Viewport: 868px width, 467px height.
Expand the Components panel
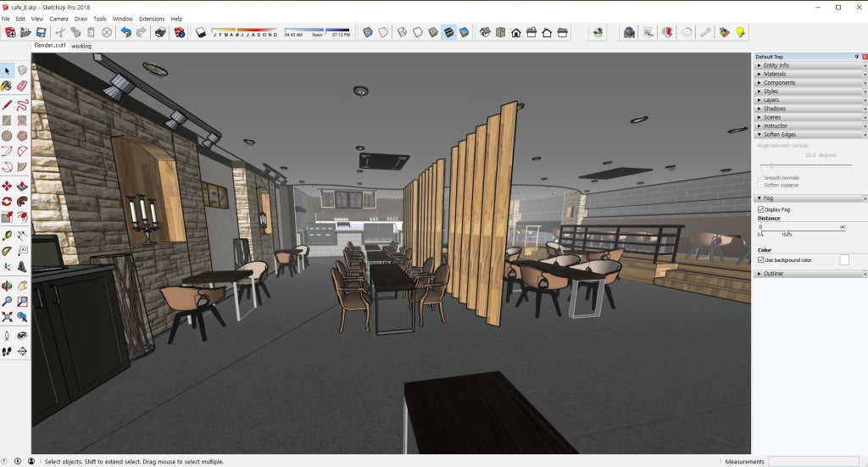pos(810,82)
